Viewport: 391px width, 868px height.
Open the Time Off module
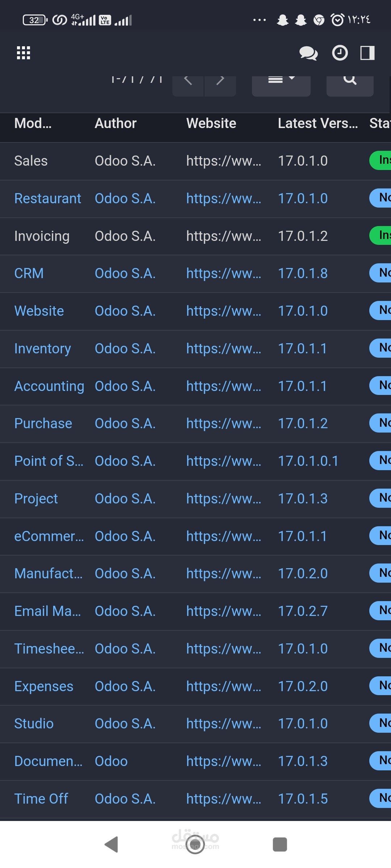point(41,799)
